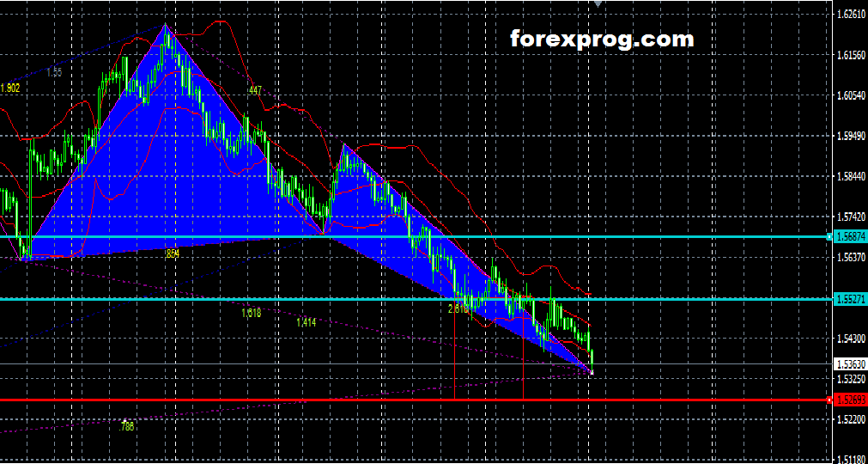The width and height of the screenshot is (868, 464).
Task: Click the 1.62610 price on the axis
Action: pyautogui.click(x=849, y=15)
